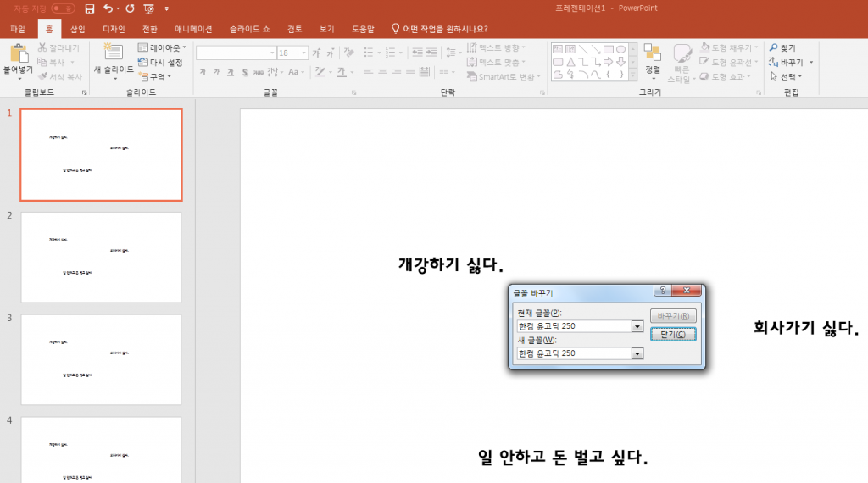The width and height of the screenshot is (868, 483).
Task: Toggle italic 가 formatting
Action: [216, 72]
